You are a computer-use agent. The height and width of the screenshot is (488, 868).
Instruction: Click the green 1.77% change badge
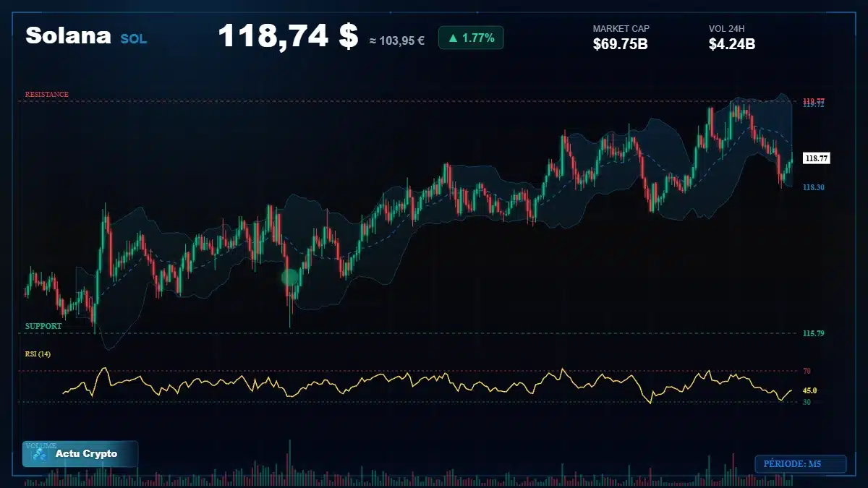pos(471,38)
